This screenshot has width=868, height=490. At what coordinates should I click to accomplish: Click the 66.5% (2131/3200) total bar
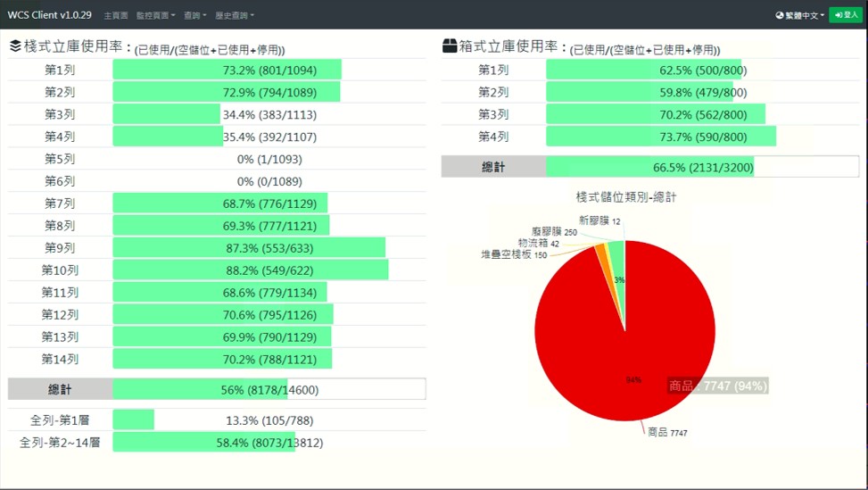[702, 167]
